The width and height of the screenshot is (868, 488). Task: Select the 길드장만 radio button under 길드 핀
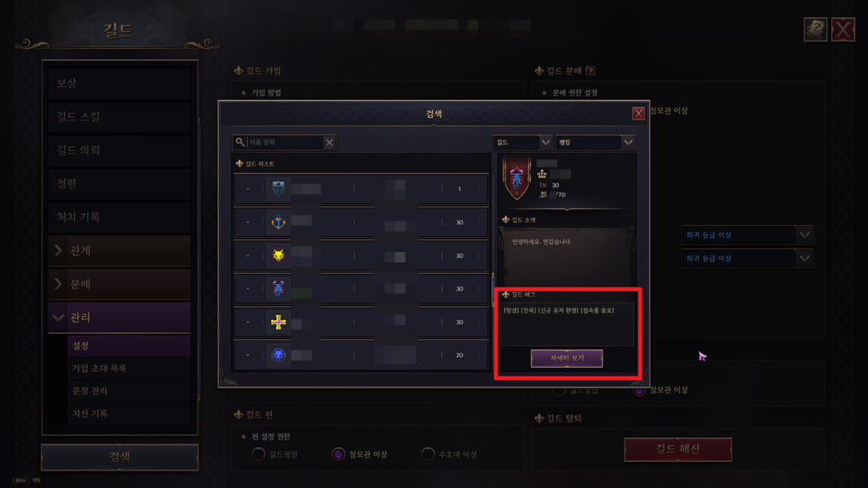[259, 455]
